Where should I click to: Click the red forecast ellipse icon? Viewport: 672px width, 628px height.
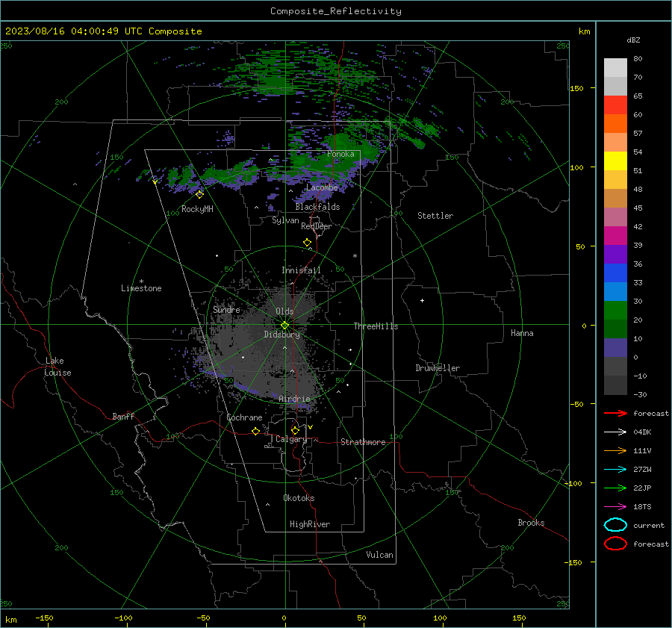click(x=615, y=544)
